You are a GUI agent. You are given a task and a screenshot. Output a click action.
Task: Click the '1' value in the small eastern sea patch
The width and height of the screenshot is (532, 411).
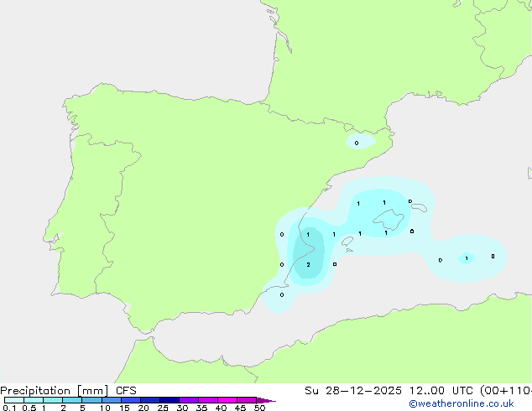(467, 258)
